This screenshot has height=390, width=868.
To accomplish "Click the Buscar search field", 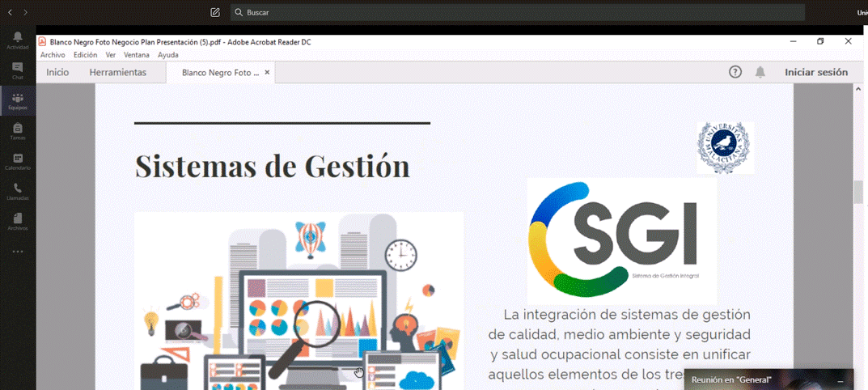I will tap(517, 12).
